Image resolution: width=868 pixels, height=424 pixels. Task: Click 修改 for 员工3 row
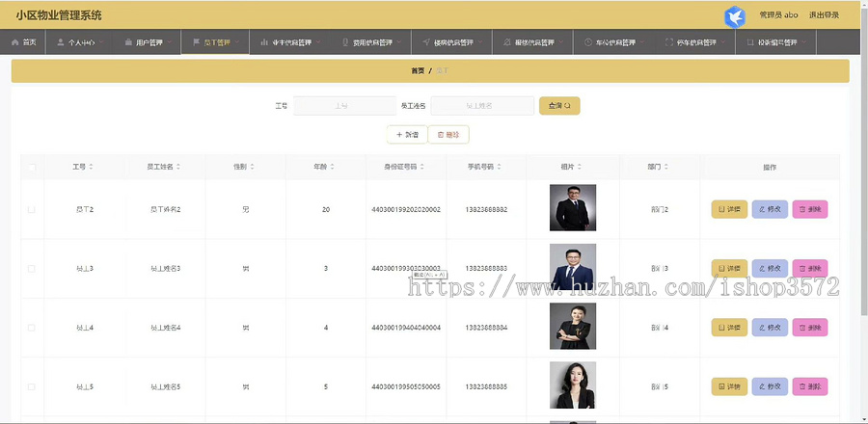click(770, 269)
